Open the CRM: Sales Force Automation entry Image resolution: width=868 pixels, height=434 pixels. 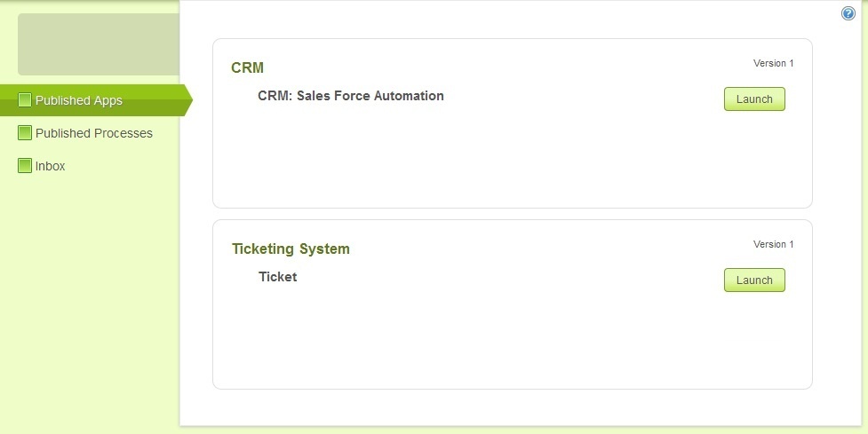pyautogui.click(x=350, y=96)
